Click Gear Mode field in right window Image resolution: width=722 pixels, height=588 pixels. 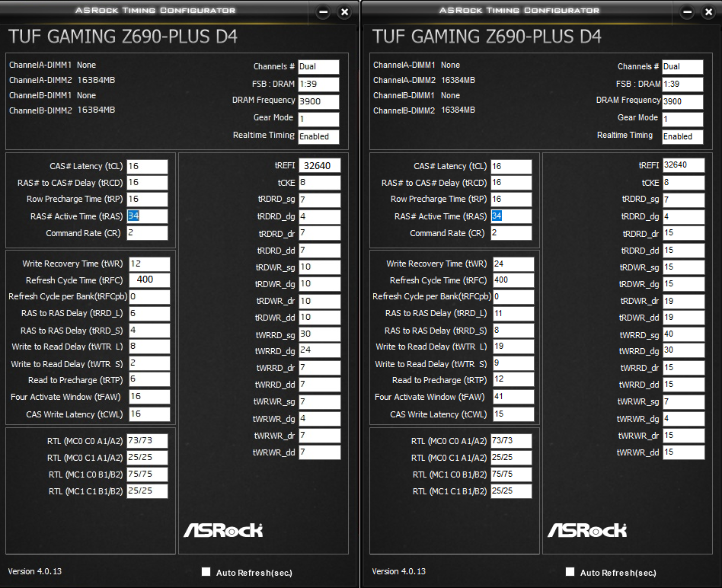(x=683, y=120)
